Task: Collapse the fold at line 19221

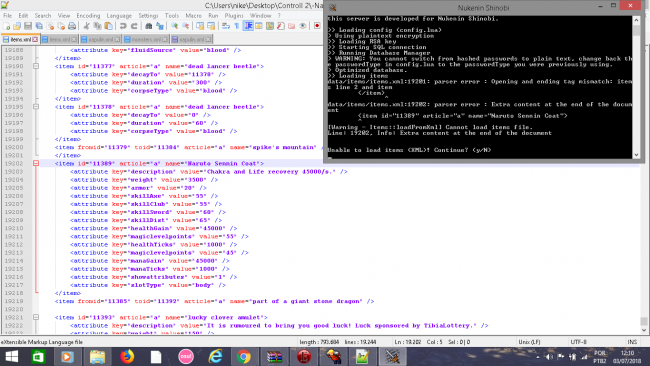Action: pyautogui.click(x=36, y=318)
